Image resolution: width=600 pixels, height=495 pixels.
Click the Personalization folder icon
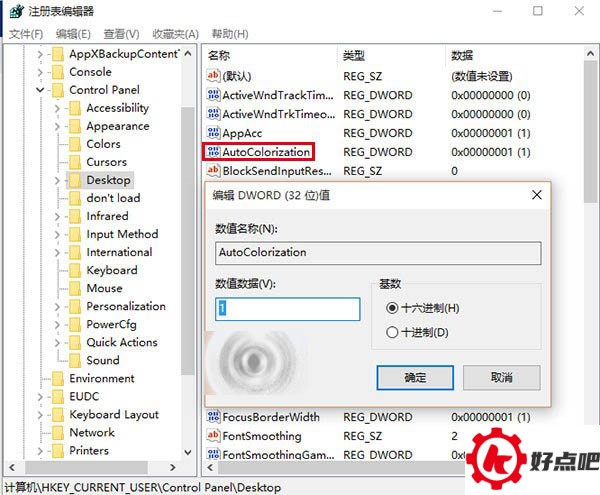pos(75,306)
